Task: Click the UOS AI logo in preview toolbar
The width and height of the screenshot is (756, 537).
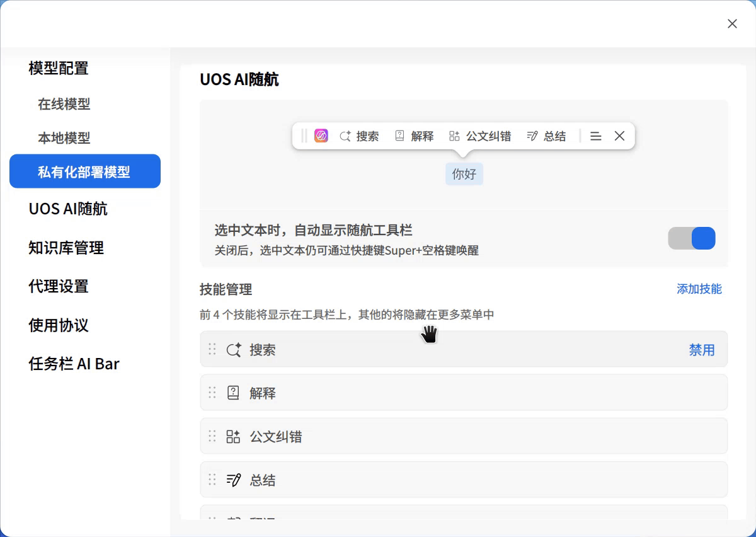Action: (x=321, y=136)
